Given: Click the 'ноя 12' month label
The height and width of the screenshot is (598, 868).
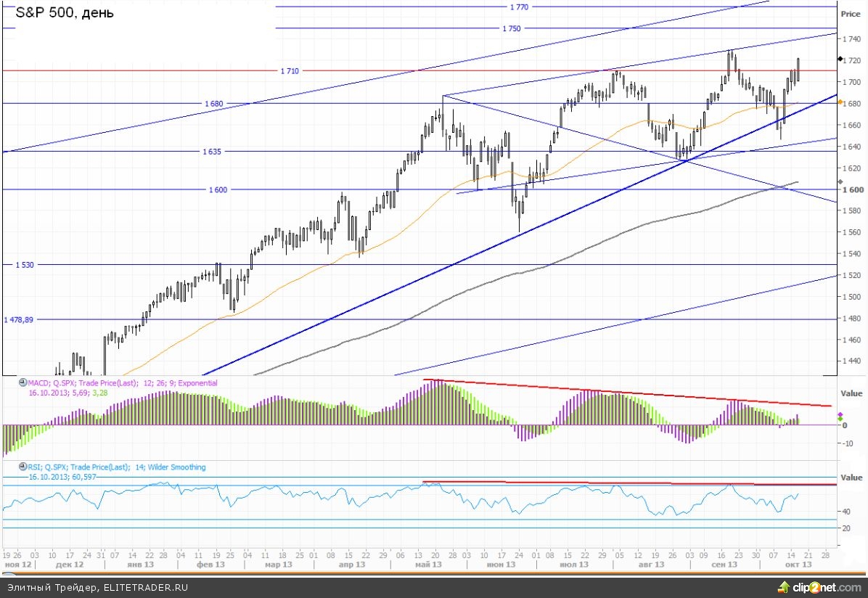Looking at the screenshot, I should [17, 565].
